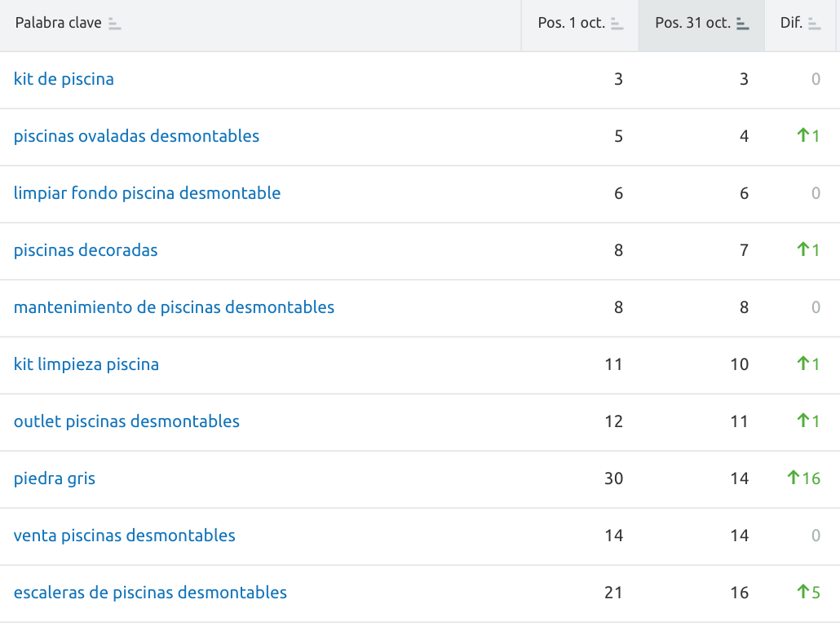This screenshot has width=840, height=626.
Task: Open the 'piedra gris' keyword link
Action: (x=55, y=478)
